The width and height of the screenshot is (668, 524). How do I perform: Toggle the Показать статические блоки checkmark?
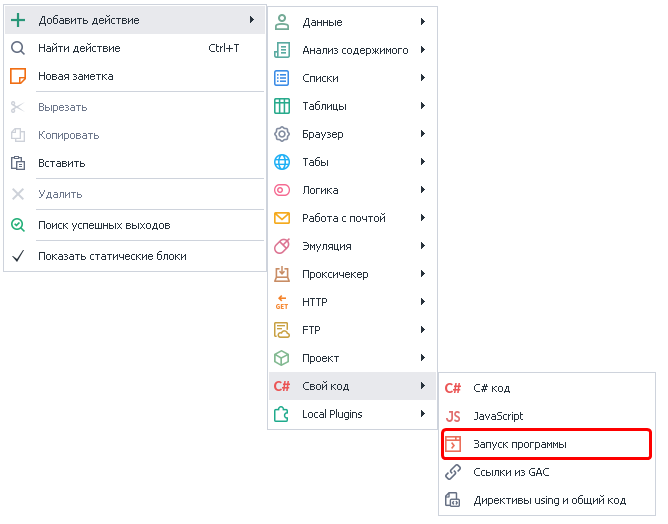tap(18, 256)
